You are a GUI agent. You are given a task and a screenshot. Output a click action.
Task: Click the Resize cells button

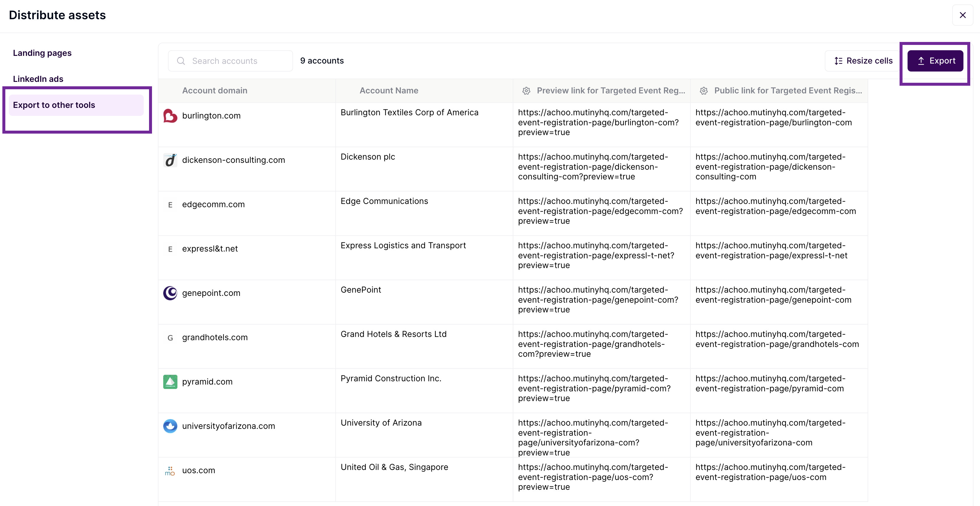[x=863, y=61]
